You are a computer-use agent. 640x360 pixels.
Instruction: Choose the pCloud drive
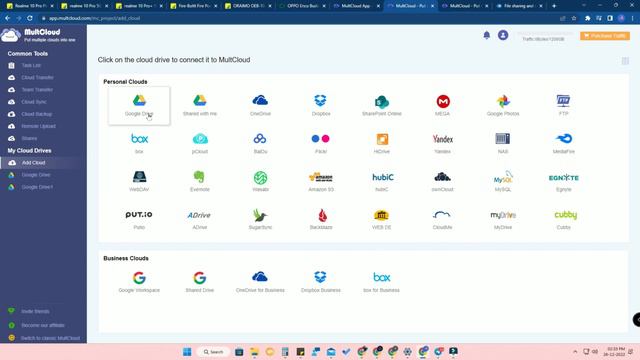click(x=200, y=143)
